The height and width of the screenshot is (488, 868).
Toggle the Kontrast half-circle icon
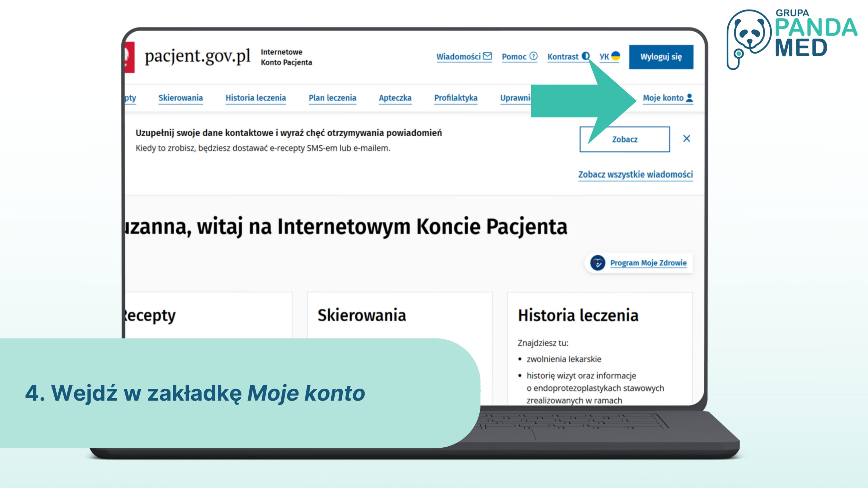click(585, 56)
